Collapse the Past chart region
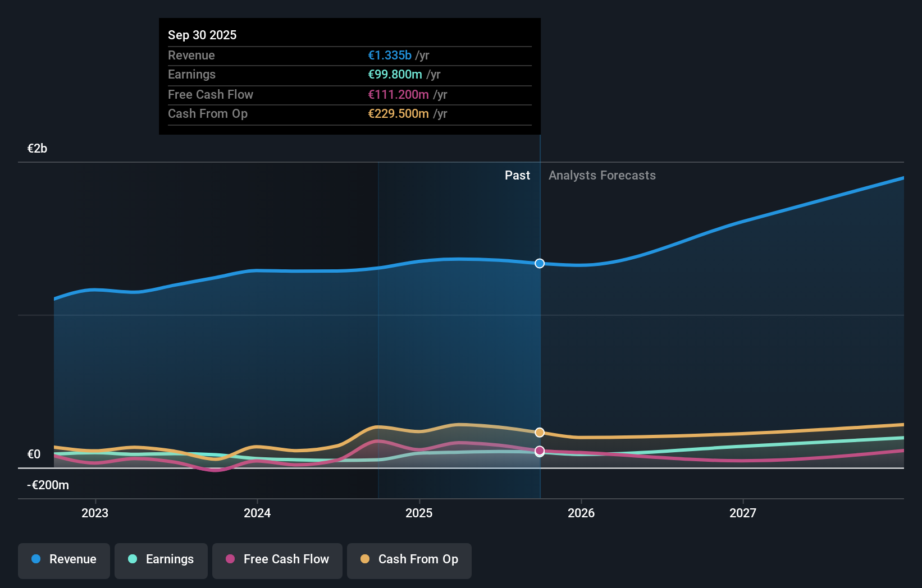This screenshot has width=922, height=588. click(x=517, y=175)
